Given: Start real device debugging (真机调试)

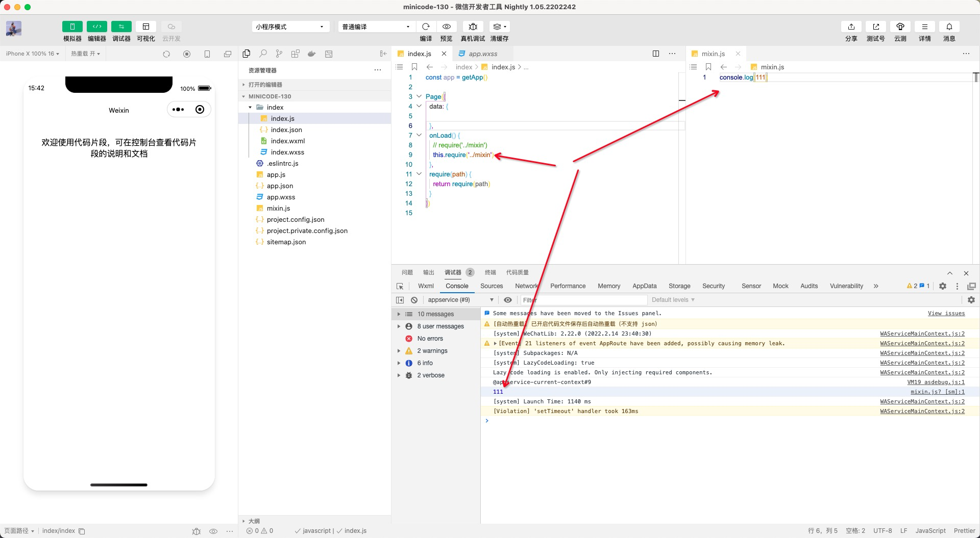Looking at the screenshot, I should pos(473,27).
